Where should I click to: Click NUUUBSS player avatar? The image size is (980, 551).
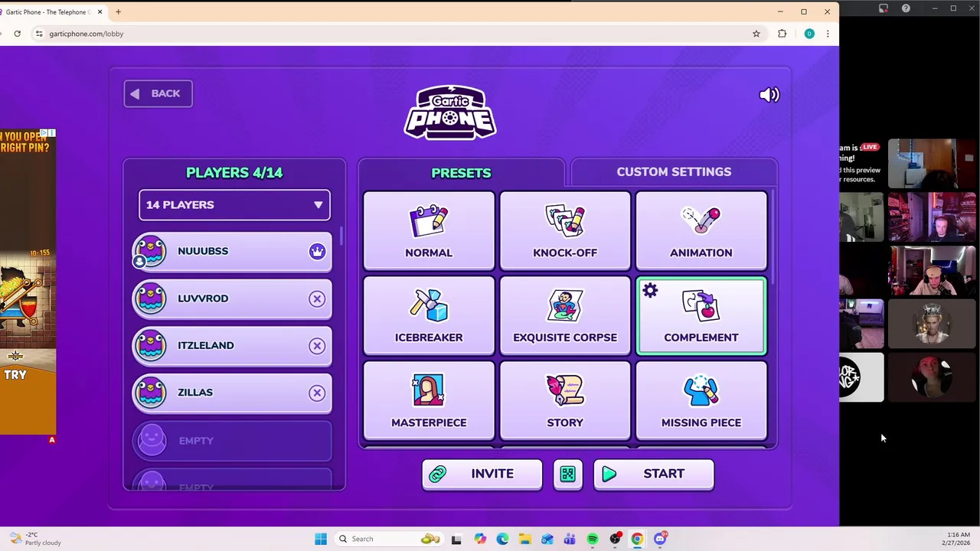[150, 251]
